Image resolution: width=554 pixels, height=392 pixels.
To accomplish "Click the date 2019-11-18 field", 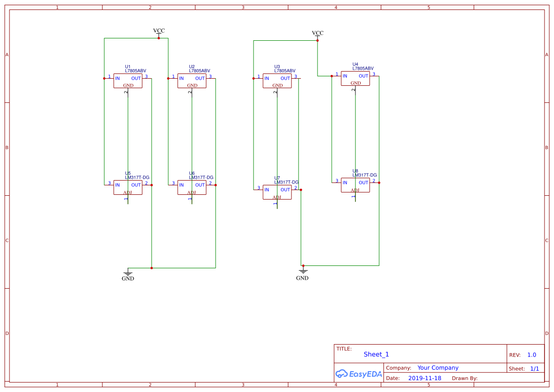I will coord(425,378).
